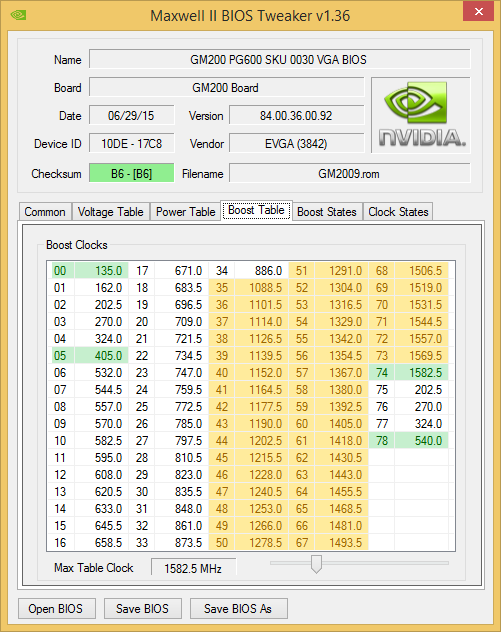Switch to the Common tab
Screen dimensions: 501x632
pos(45,212)
